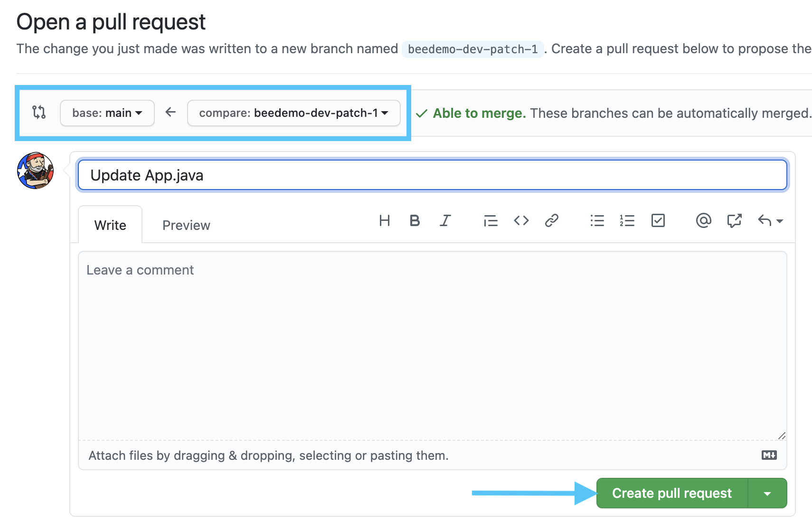
Task: Reference an issue or pull request
Action: [734, 220]
